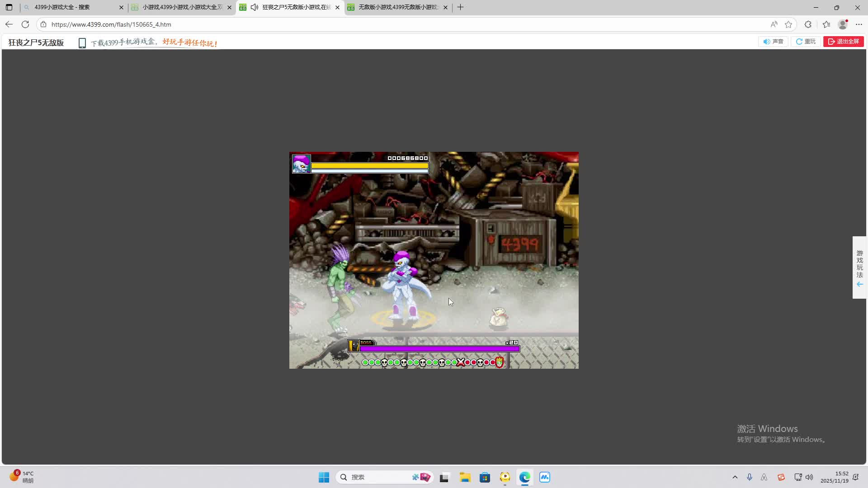Show hidden tray icons chevron
The height and width of the screenshot is (488, 868).
point(735,477)
